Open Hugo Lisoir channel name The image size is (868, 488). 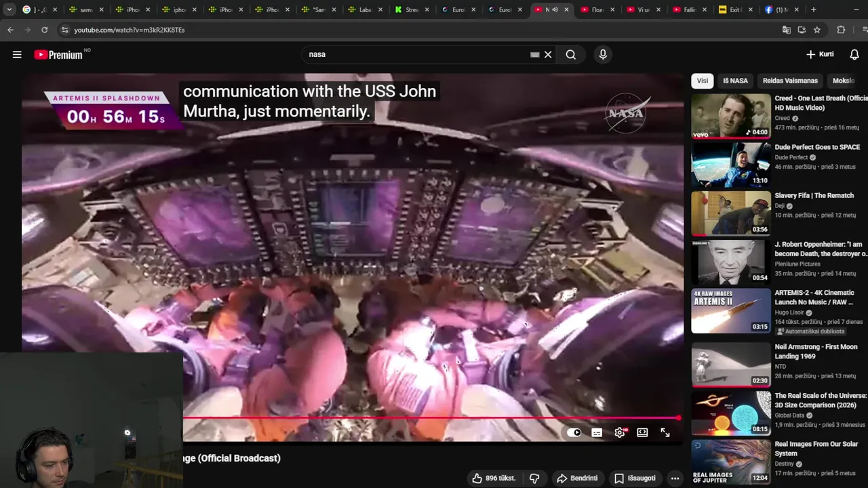789,312
